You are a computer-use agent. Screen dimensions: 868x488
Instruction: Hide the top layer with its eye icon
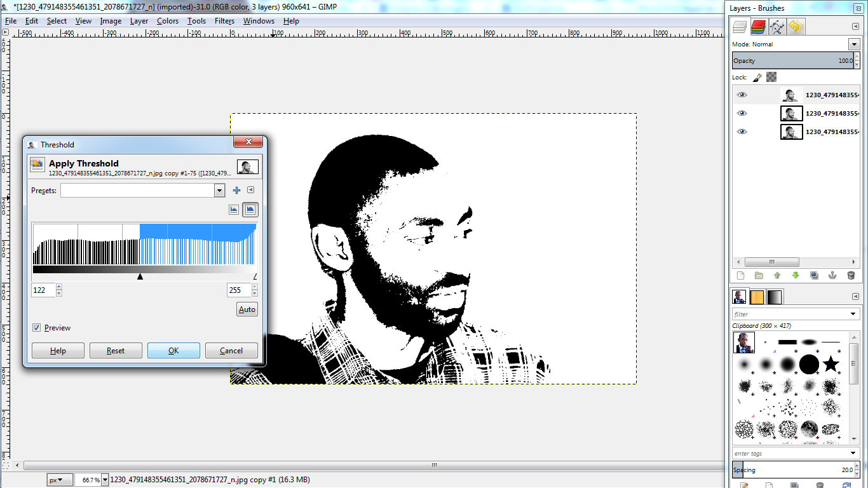[x=742, y=95]
